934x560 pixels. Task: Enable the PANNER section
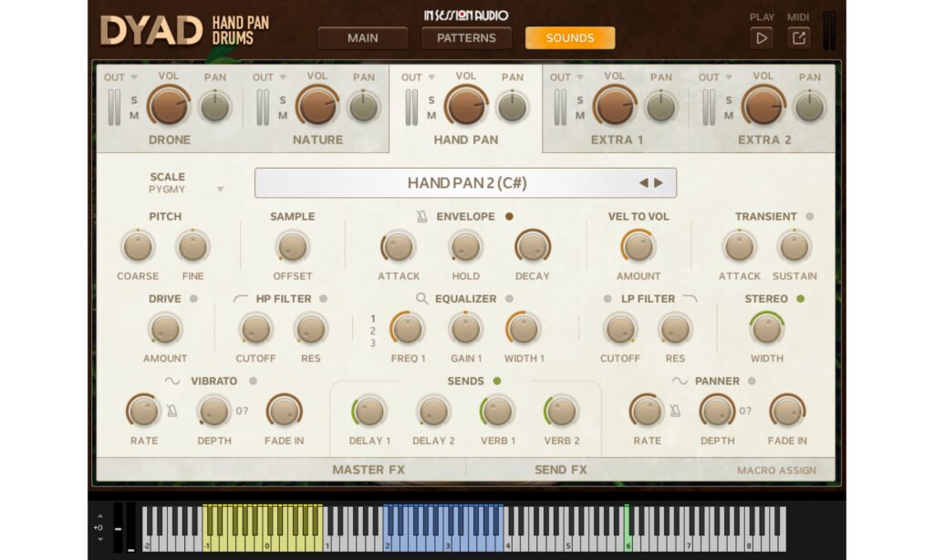coord(752,381)
